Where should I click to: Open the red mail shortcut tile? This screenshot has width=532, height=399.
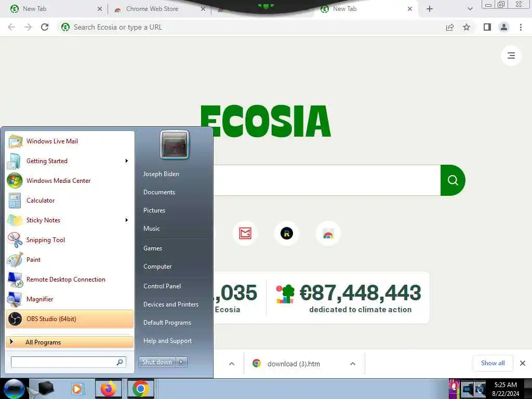[245, 233]
